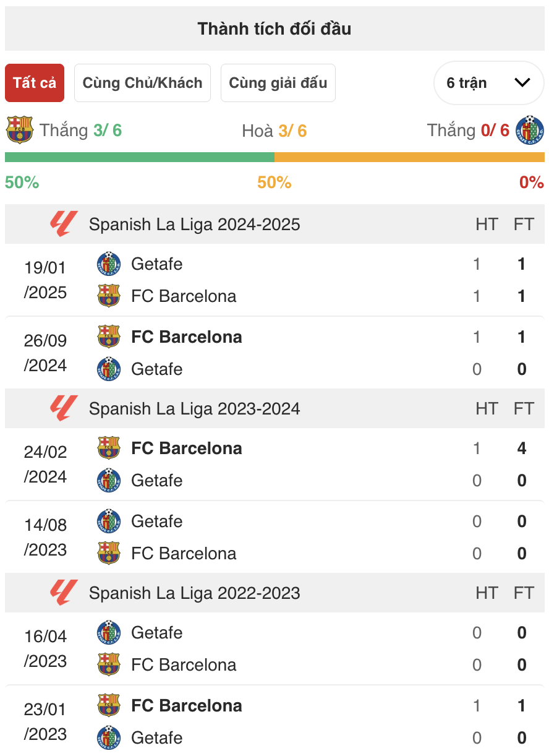This screenshot has width=549, height=756.
Task: Open FC Barcelona team link in the 24/02/2024 match
Action: (x=187, y=448)
